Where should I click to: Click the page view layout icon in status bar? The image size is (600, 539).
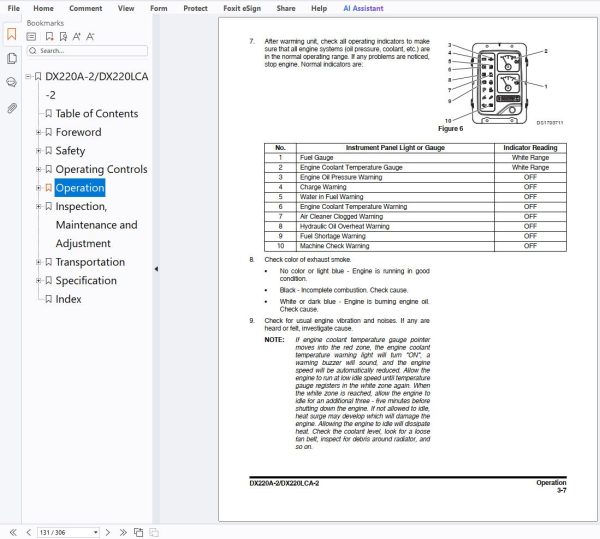(139, 532)
